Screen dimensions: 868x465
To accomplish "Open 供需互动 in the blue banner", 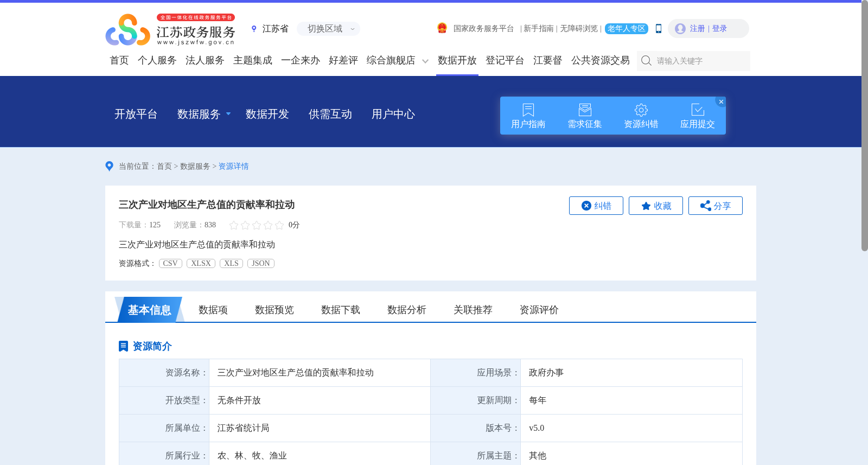I will coord(330,114).
